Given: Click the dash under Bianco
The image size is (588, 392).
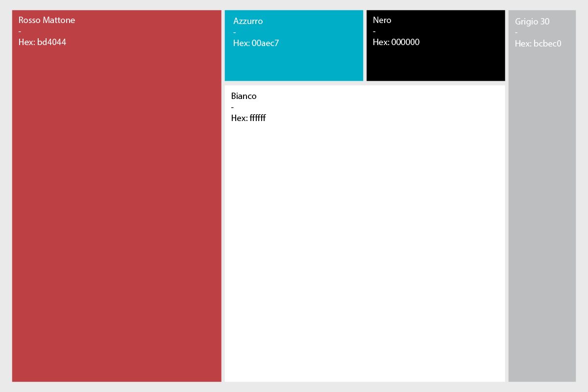Looking at the screenshot, I should coord(232,107).
